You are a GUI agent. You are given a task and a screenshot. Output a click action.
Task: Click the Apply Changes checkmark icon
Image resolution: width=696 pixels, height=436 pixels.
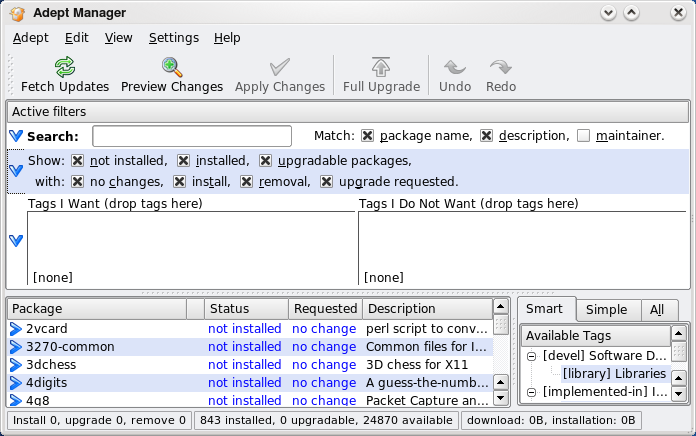[x=280, y=67]
